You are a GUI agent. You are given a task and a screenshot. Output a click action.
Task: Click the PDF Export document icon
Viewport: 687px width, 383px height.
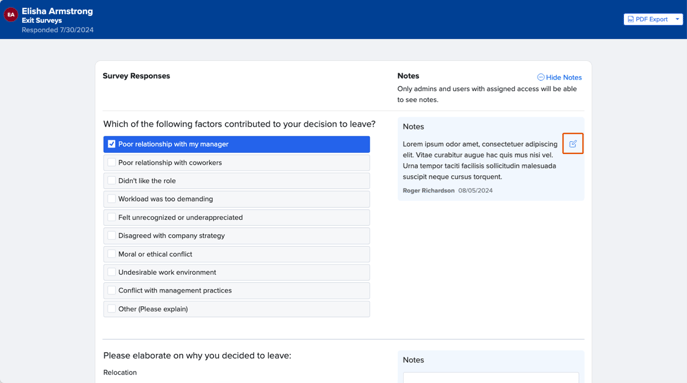click(x=630, y=19)
